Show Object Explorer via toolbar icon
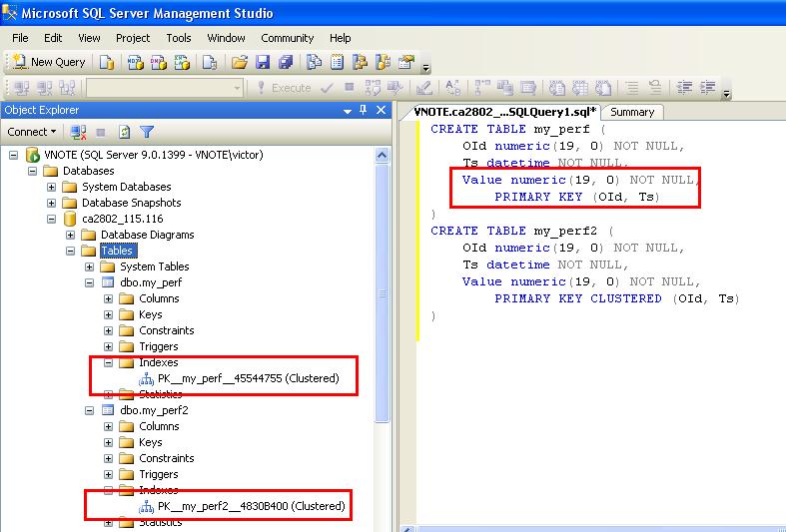Viewport: 786px width, 532px height. tap(360, 62)
